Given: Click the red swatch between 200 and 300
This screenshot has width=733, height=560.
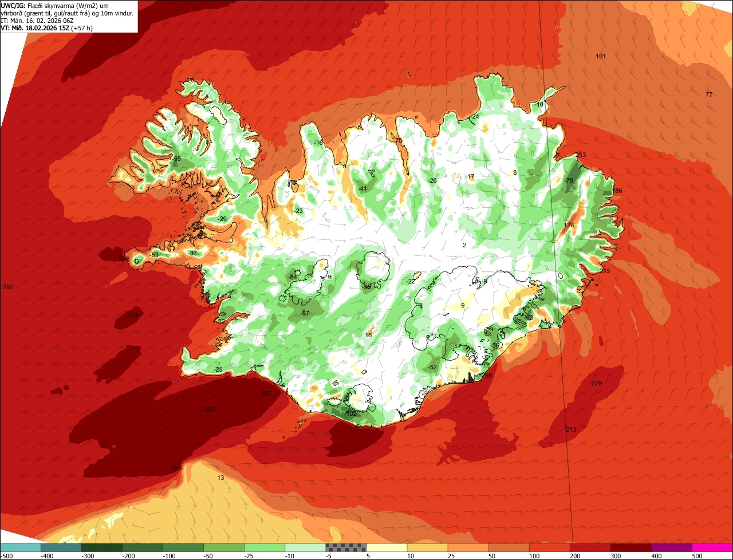Looking at the screenshot, I should click(590, 548).
